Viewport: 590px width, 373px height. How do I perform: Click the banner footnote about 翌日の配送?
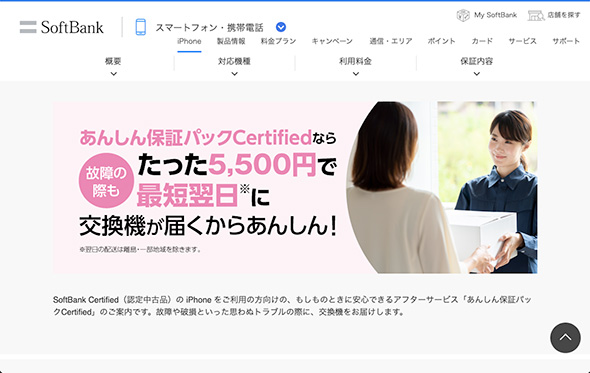point(140,249)
